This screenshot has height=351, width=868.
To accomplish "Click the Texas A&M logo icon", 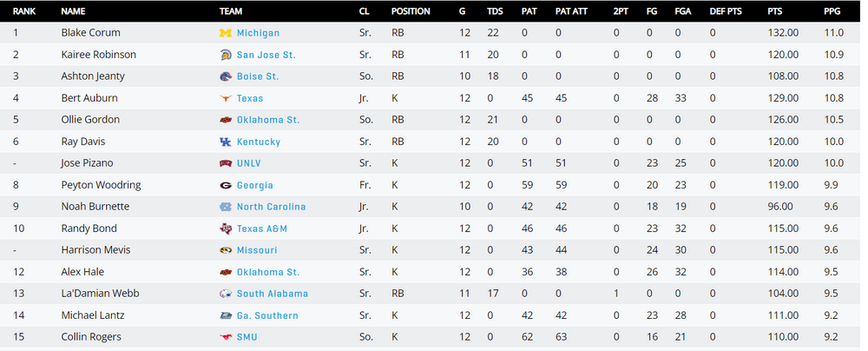I will [226, 228].
